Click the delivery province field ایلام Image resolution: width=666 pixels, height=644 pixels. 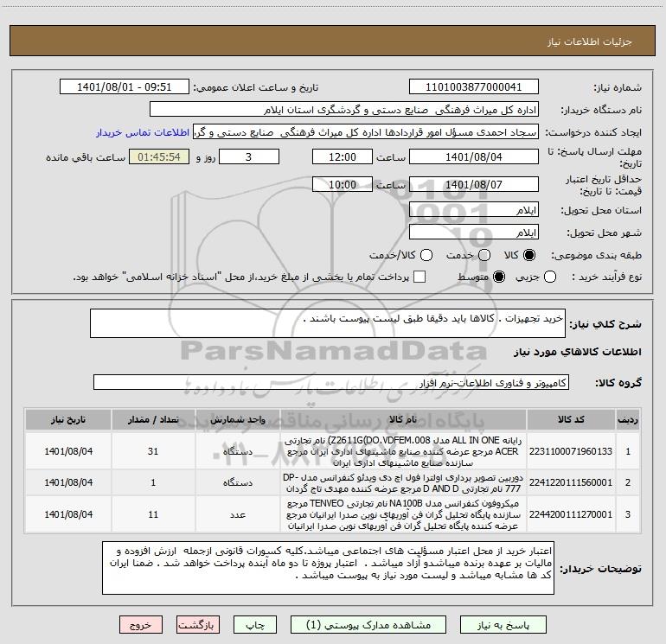[x=474, y=210]
